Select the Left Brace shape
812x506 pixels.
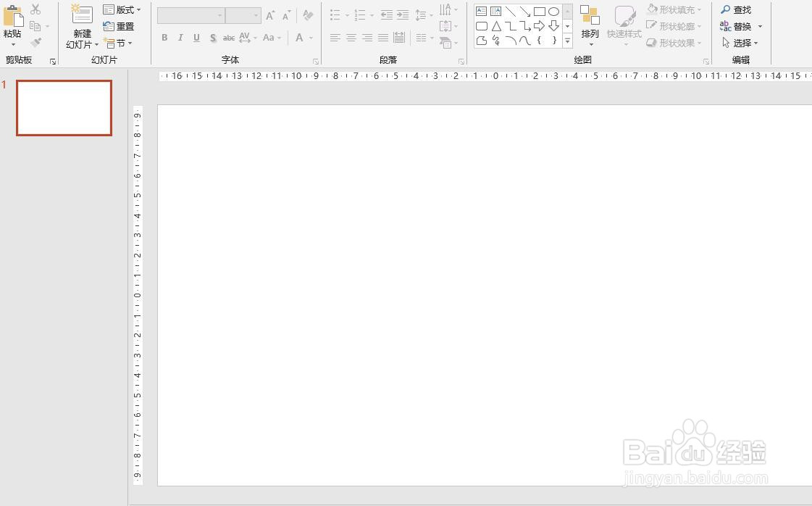point(539,40)
